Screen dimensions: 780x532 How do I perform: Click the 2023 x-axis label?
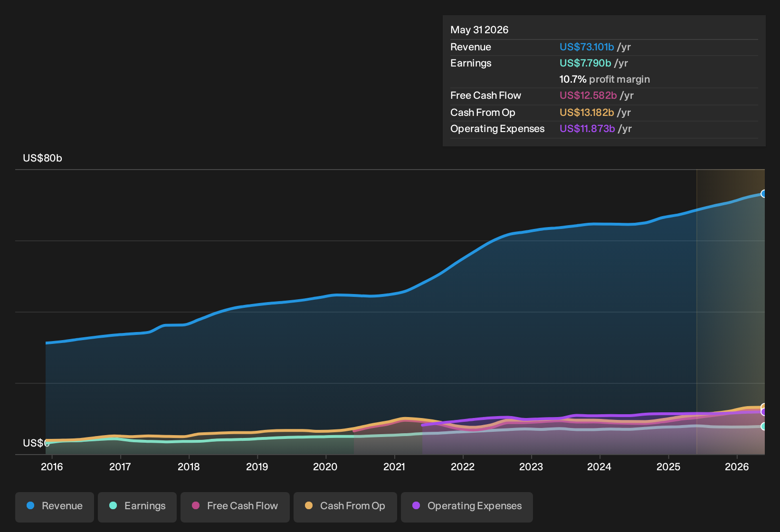[x=531, y=467]
